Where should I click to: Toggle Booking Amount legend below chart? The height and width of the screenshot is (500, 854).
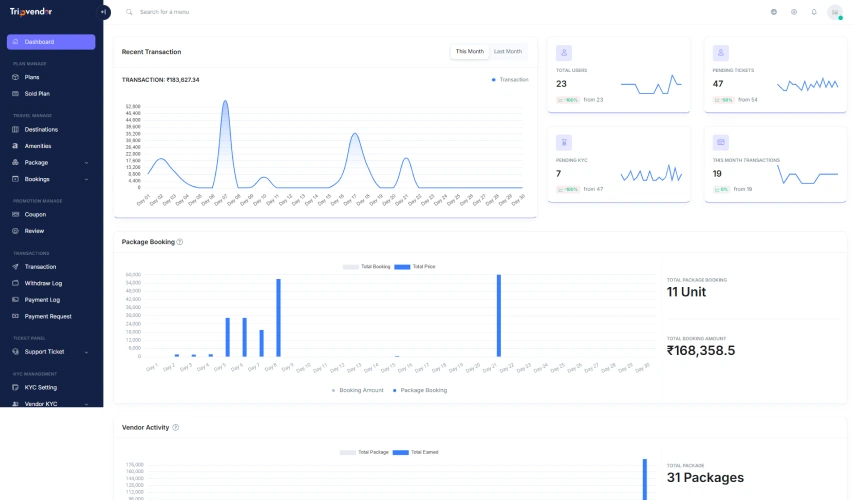click(357, 391)
